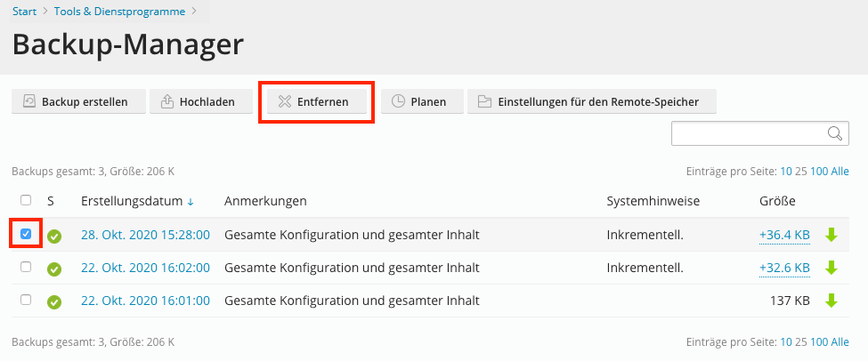Screen dimensions: 868x361
Task: Select the 22. Okt. 2020 16:02:00 backup checkbox
Action: (x=26, y=267)
